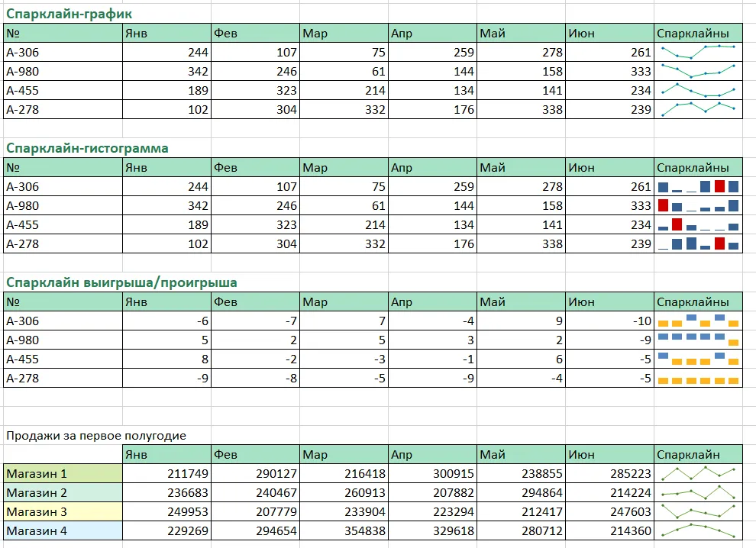The image size is (756, 548).
Task: Select the heading 'Спарклайн-график'
Action: click(69, 14)
